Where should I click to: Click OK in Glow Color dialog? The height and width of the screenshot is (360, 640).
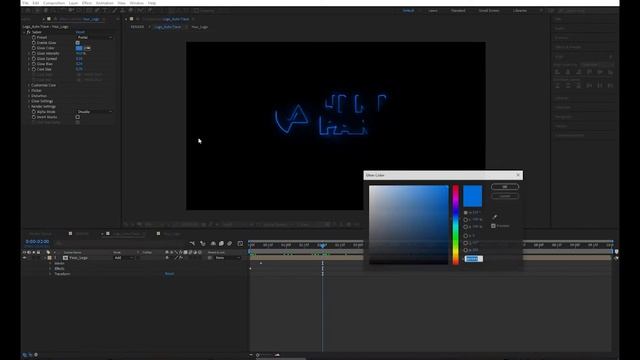tap(505, 187)
